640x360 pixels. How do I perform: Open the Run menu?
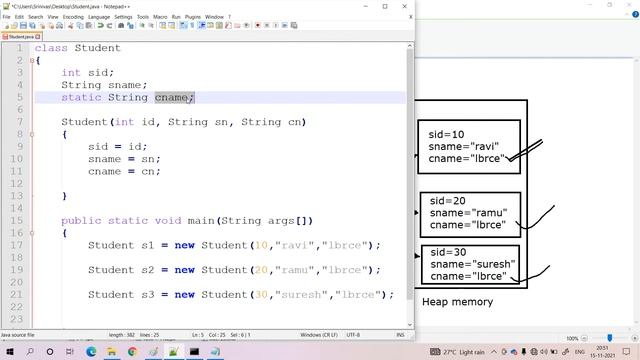[176, 17]
